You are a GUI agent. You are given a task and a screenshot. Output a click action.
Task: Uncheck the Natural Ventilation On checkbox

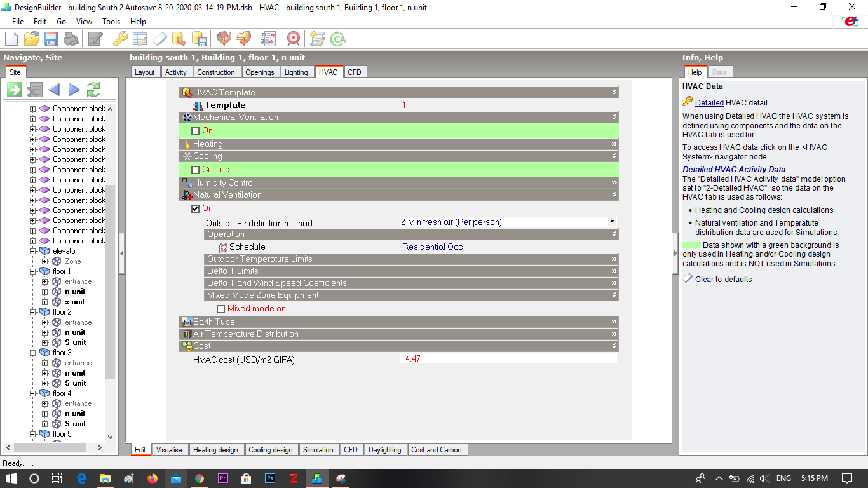[x=196, y=208]
